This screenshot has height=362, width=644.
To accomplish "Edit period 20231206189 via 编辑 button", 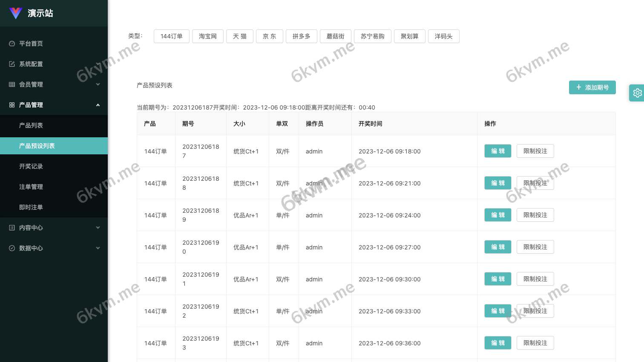I will [x=497, y=215].
